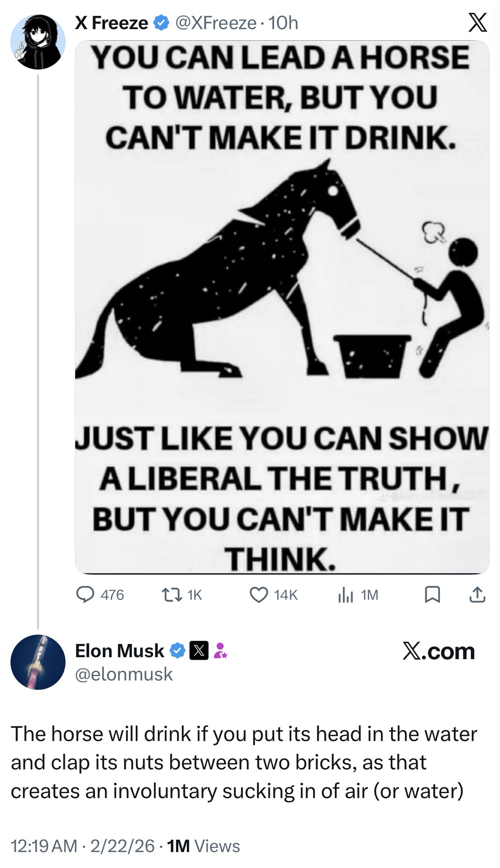Like the post with heart icon

259,594
